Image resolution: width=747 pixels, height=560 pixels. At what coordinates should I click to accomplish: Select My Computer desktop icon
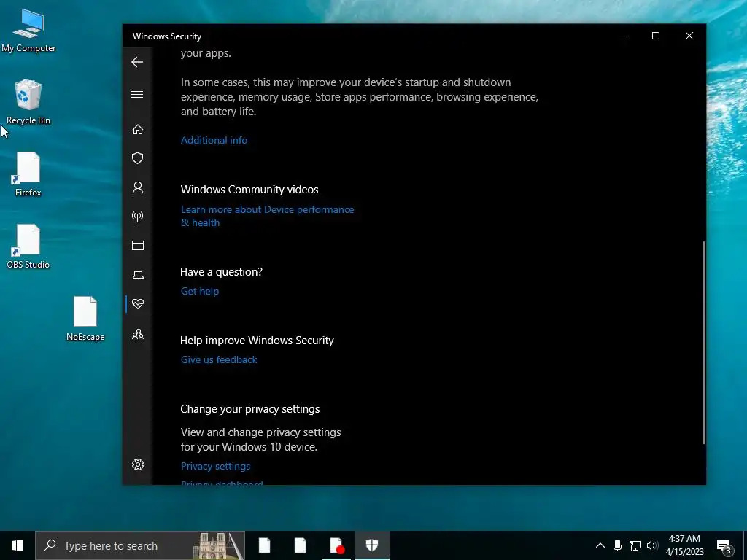28,31
